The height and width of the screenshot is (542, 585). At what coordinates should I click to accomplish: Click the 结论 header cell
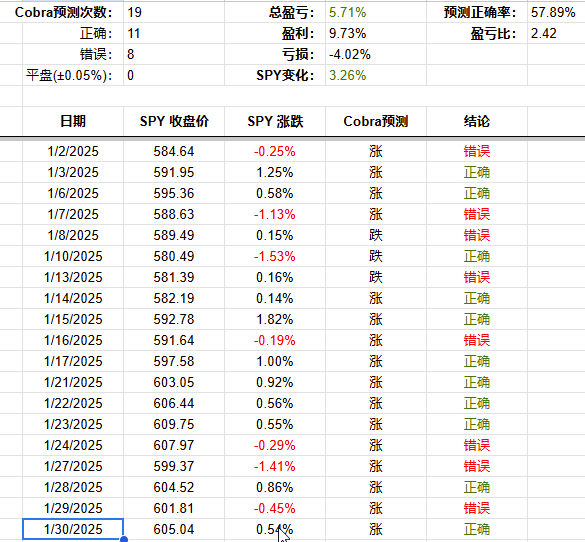tap(477, 121)
